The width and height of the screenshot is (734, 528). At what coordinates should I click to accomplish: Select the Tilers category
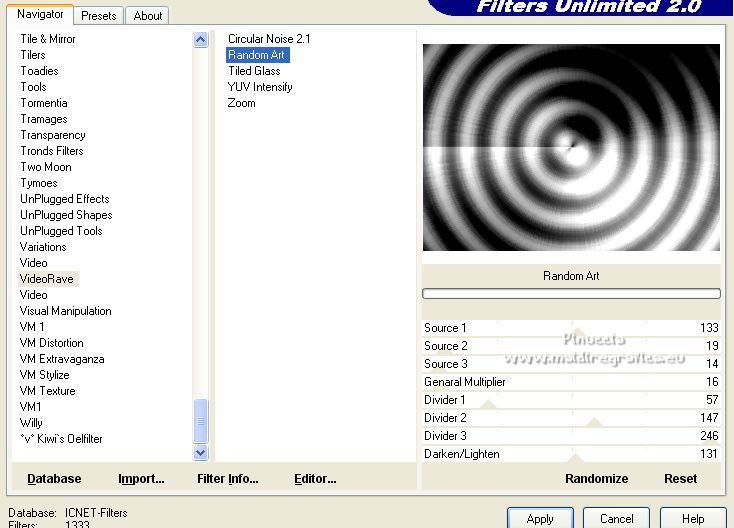(33, 55)
